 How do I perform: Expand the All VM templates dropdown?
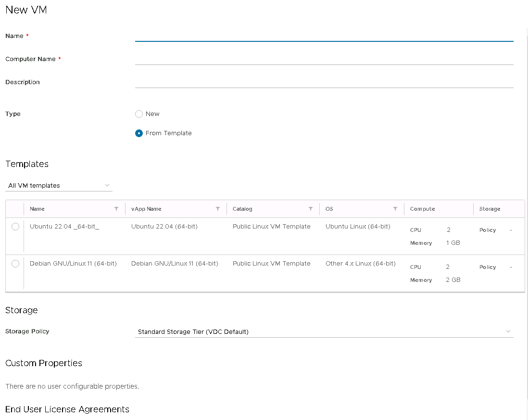(x=59, y=186)
